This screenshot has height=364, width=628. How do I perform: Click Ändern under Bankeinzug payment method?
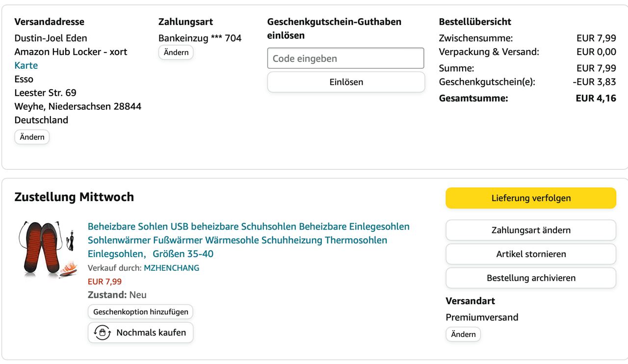click(x=176, y=52)
